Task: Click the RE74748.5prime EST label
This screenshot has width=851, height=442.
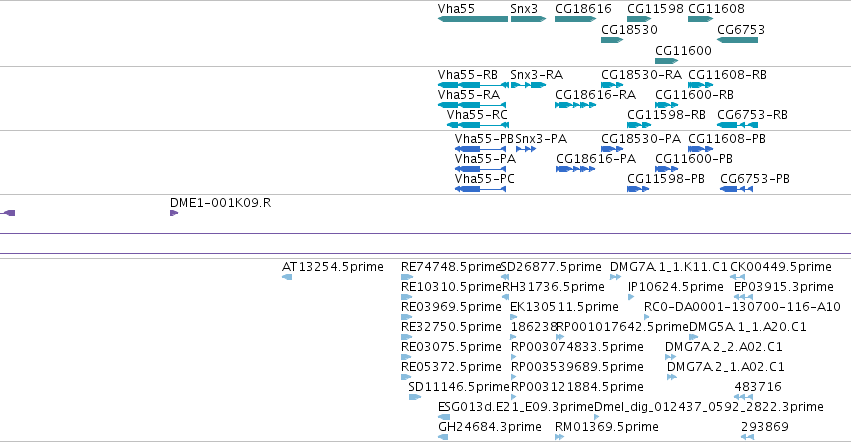Action: 451,267
